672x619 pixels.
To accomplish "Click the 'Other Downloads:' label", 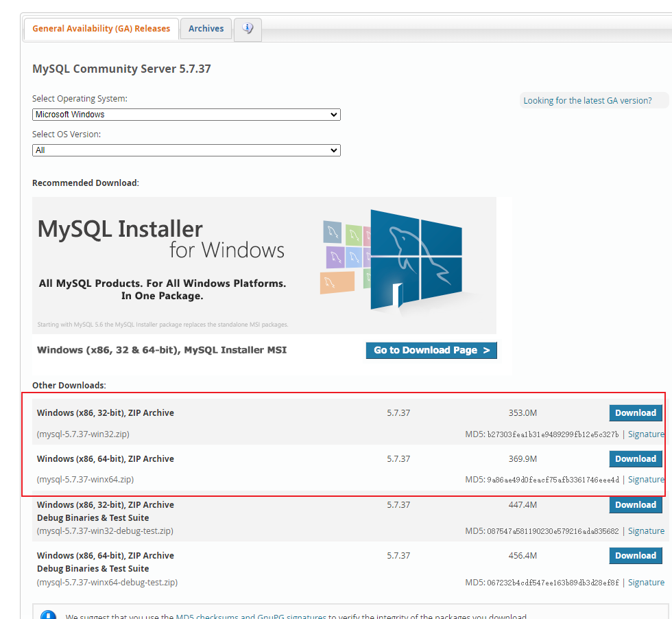I will [69, 385].
